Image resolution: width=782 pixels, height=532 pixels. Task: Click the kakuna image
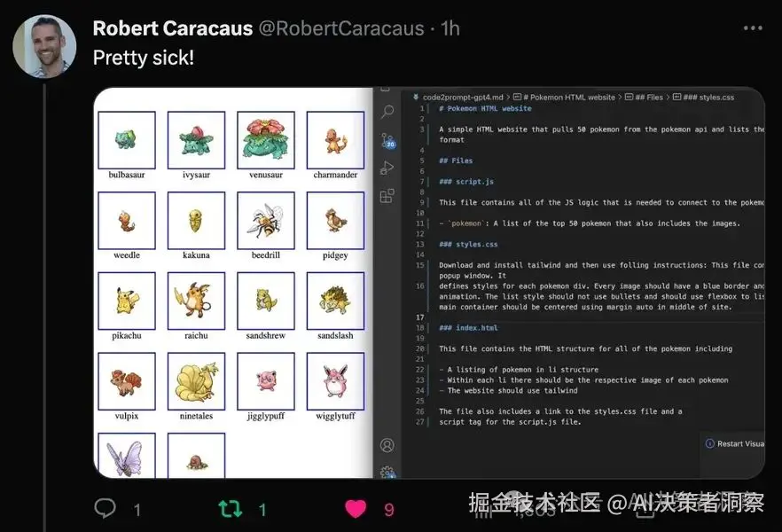(196, 221)
